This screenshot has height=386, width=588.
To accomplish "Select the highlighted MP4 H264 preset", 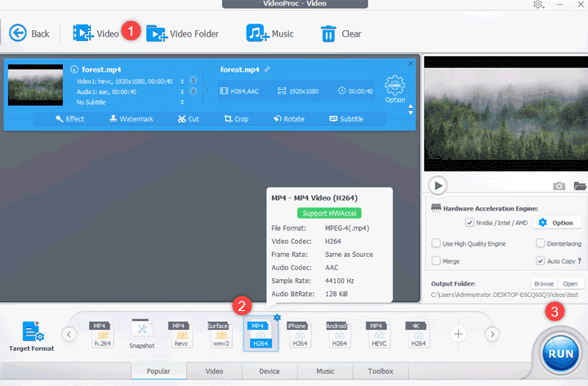I will coord(261,335).
